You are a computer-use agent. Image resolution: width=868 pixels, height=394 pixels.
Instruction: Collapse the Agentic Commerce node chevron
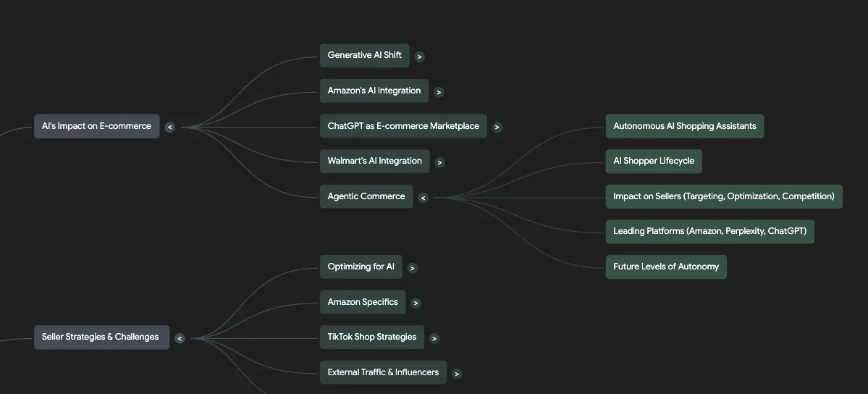click(x=423, y=198)
